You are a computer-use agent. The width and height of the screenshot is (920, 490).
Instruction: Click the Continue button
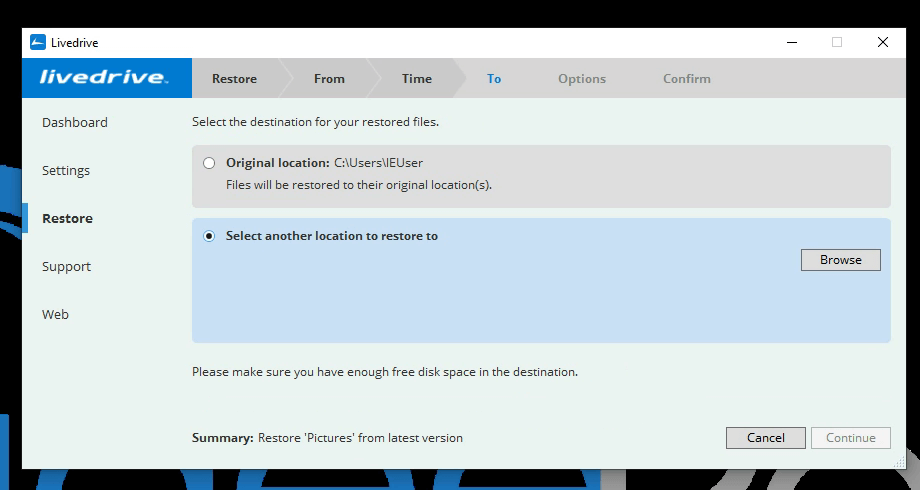851,438
